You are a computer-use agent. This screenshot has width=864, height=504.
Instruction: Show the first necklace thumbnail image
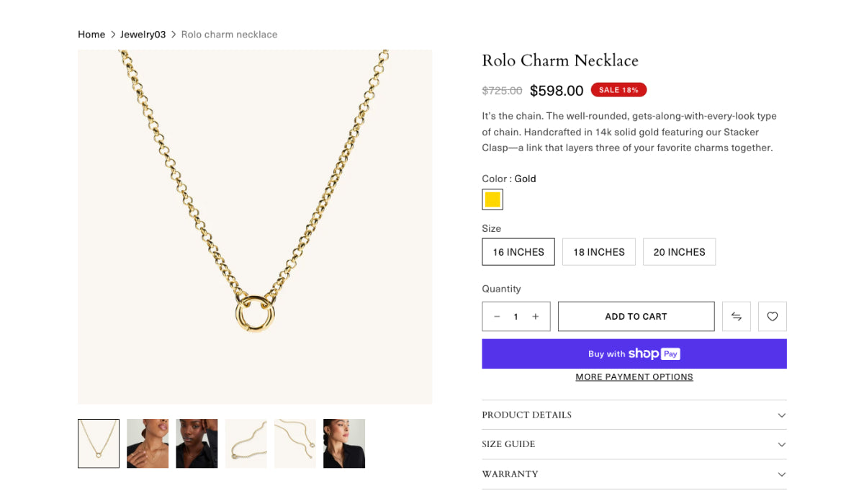[99, 444]
